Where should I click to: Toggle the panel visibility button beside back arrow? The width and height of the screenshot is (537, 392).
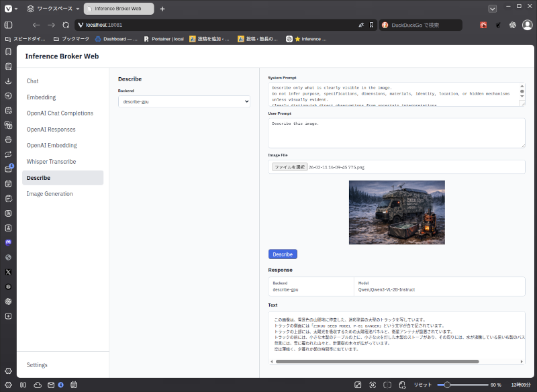coord(9,25)
